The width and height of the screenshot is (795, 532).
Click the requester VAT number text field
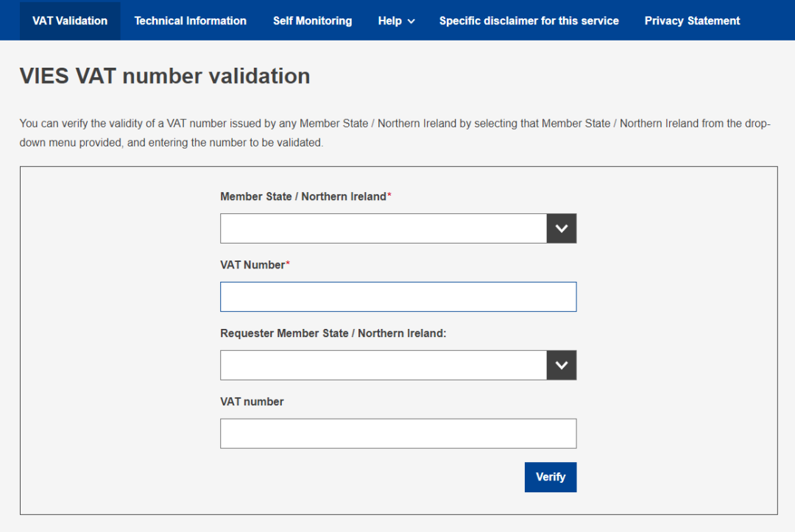397,433
